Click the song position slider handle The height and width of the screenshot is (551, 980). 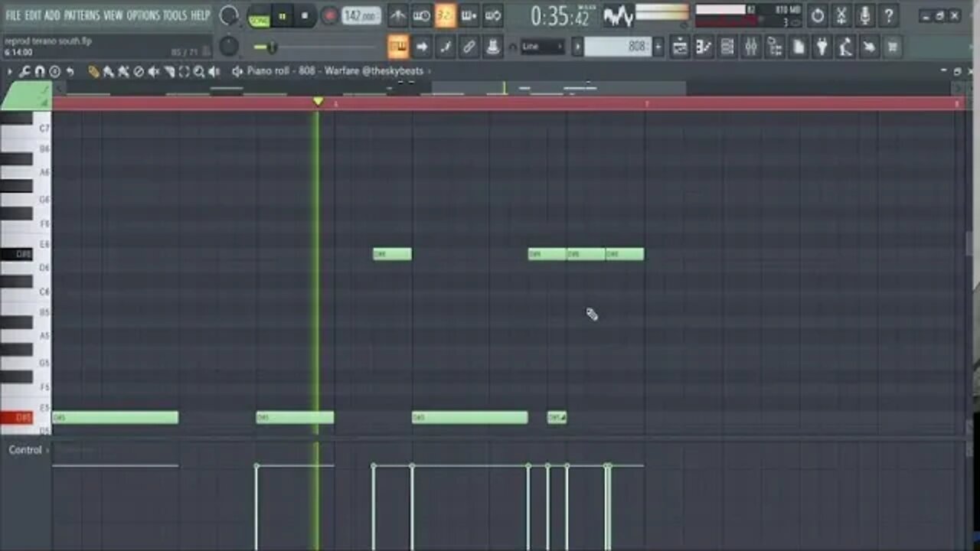click(270, 47)
